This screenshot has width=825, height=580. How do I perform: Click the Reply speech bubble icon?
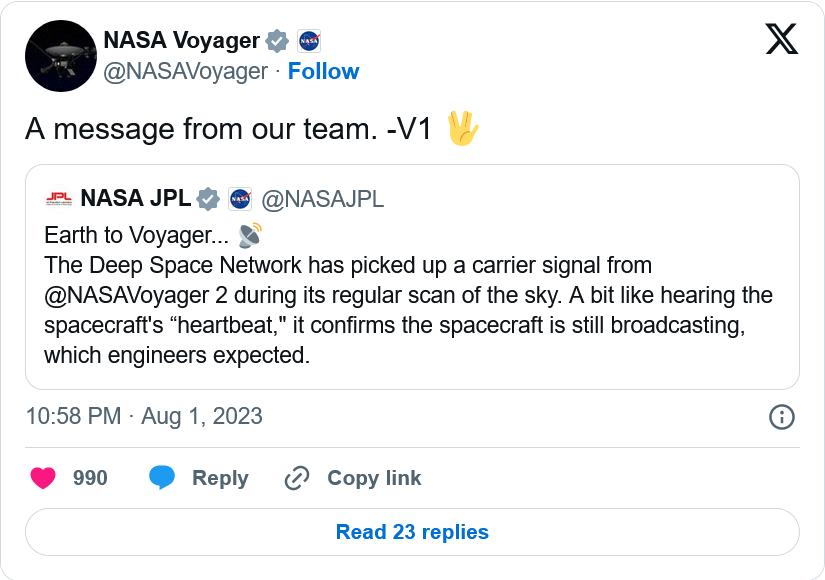coord(162,478)
